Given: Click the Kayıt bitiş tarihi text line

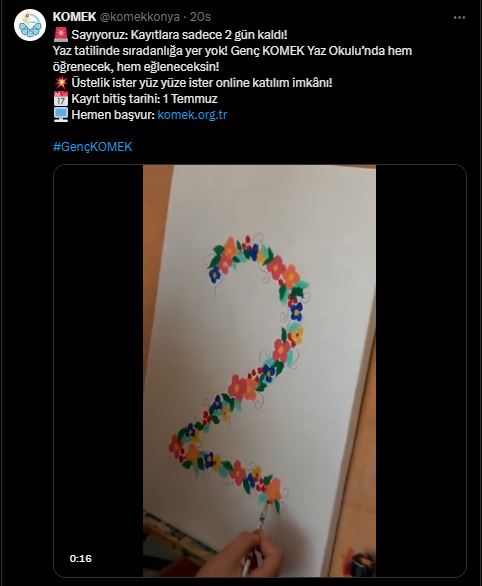Looking at the screenshot, I should click(145, 99).
